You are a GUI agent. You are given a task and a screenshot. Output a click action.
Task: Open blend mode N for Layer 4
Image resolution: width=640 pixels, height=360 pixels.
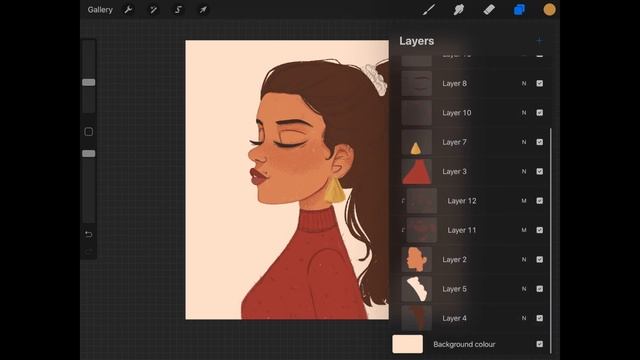pyautogui.click(x=524, y=318)
